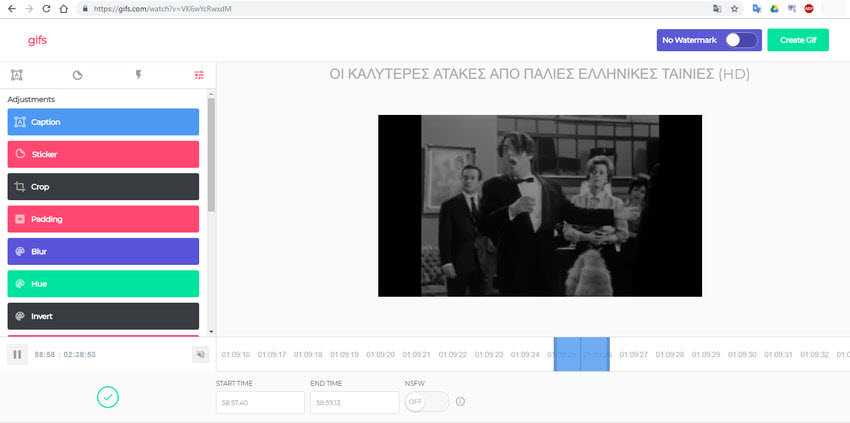Open the effects lightning-bolt tab icon
Viewport: 850px width, 423px height.
[138, 75]
